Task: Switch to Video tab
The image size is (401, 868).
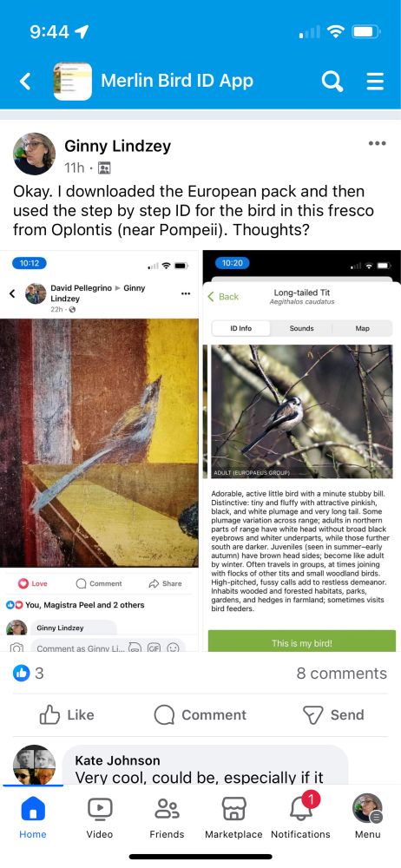Action: [100, 819]
